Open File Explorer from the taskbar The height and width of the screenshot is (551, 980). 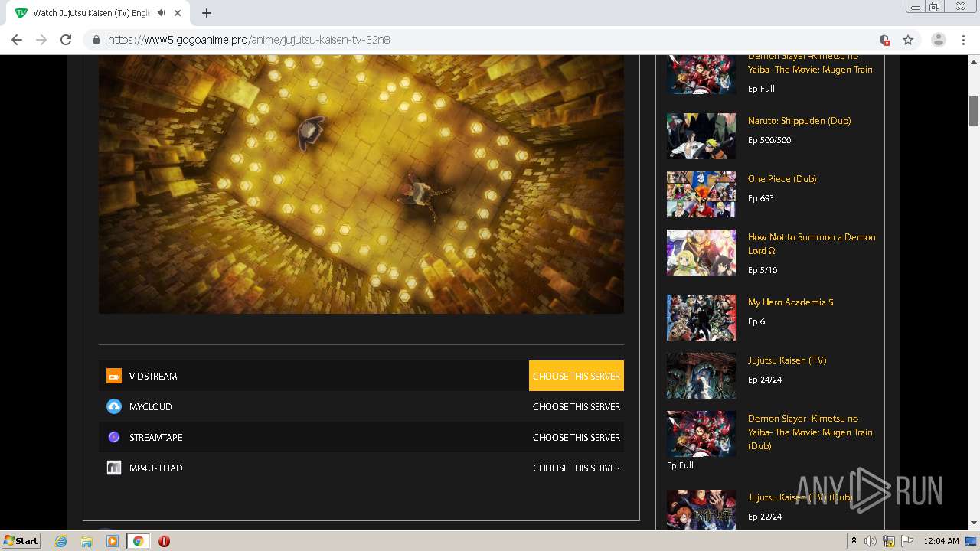pyautogui.click(x=87, y=541)
